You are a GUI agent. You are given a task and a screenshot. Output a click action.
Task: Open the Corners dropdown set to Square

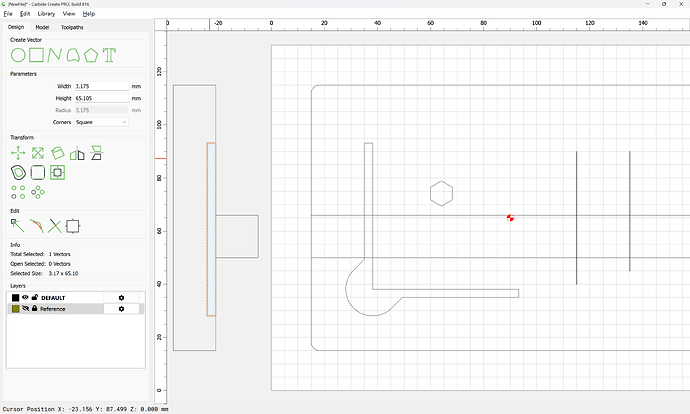point(101,122)
